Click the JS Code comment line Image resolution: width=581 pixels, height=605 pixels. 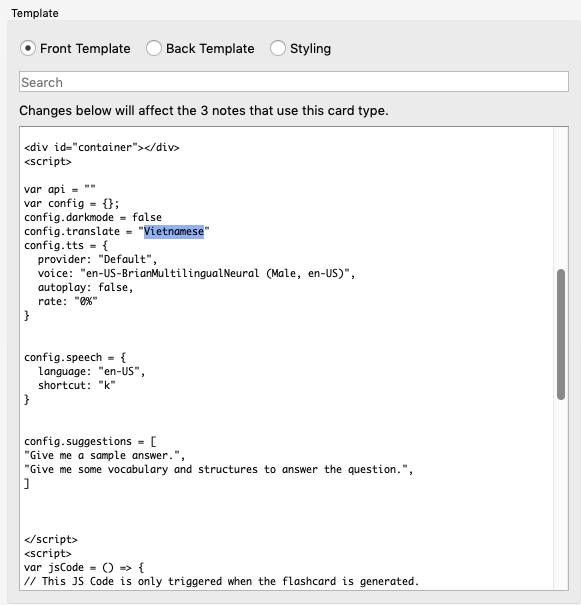tap(221, 581)
